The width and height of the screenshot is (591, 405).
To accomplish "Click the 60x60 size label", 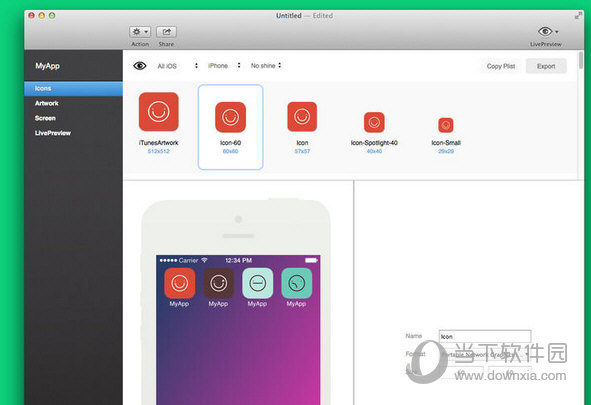I will [x=230, y=151].
